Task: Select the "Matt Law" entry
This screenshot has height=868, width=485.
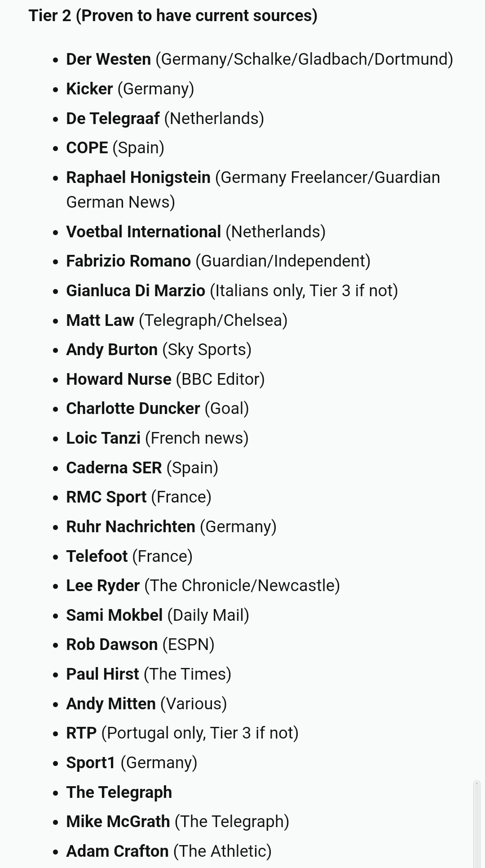Action: click(100, 320)
